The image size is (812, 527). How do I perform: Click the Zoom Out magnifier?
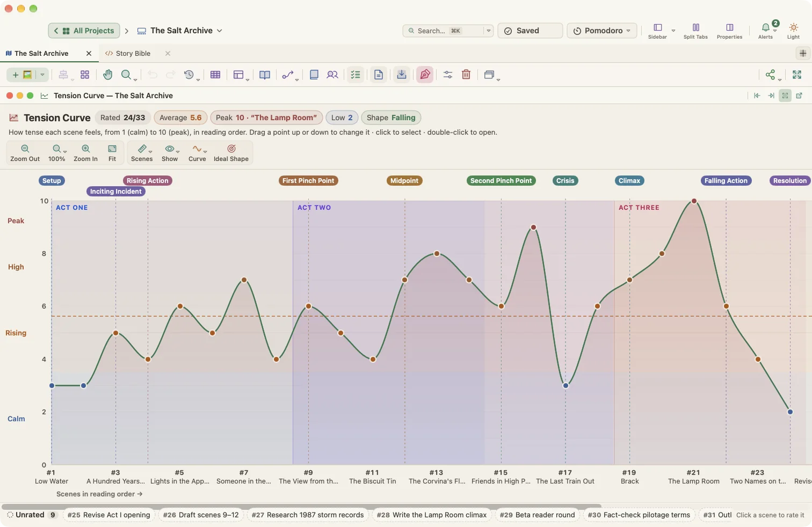pos(25,153)
